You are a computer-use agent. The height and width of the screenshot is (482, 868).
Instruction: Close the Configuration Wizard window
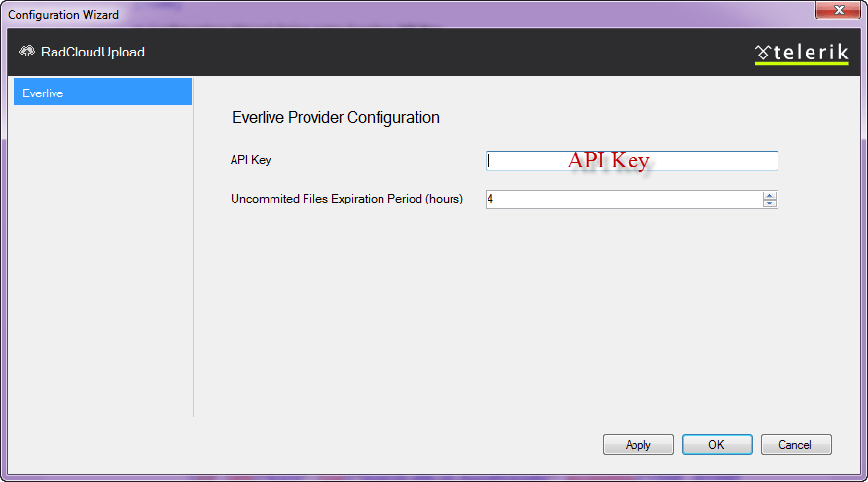pyautogui.click(x=830, y=13)
